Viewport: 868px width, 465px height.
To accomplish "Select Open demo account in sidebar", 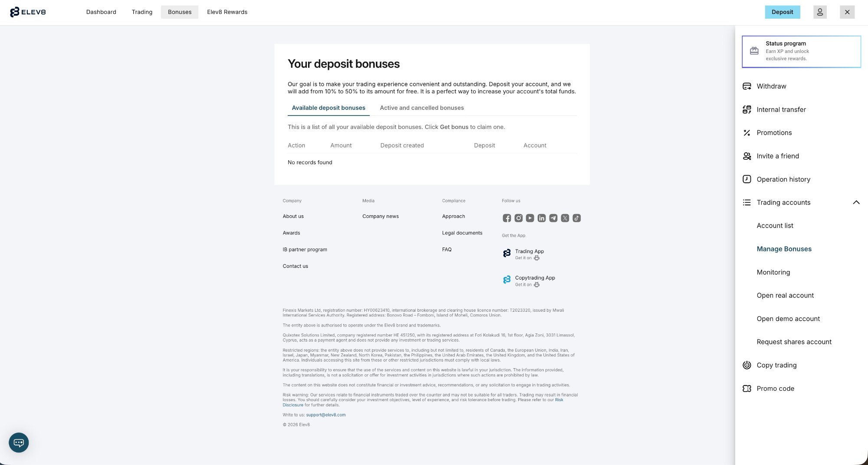I will pos(788,319).
